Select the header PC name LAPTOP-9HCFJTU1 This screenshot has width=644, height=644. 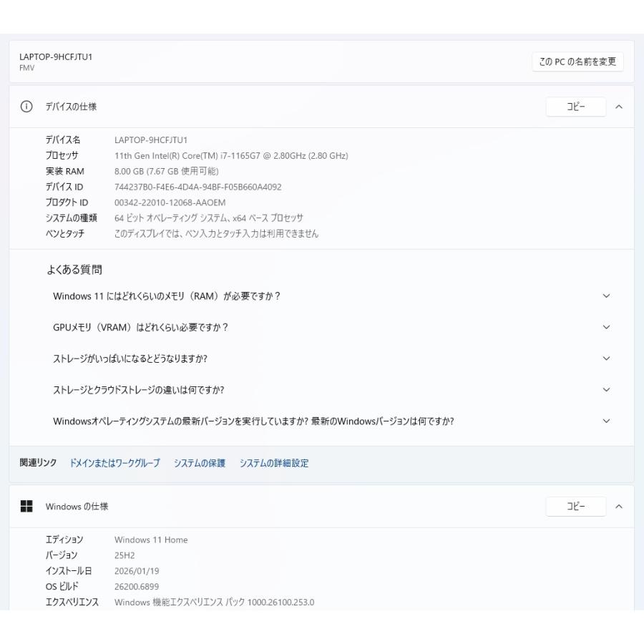pyautogui.click(x=56, y=57)
